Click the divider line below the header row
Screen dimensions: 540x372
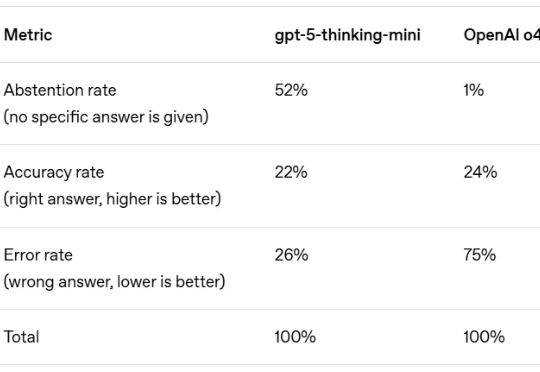click(270, 63)
